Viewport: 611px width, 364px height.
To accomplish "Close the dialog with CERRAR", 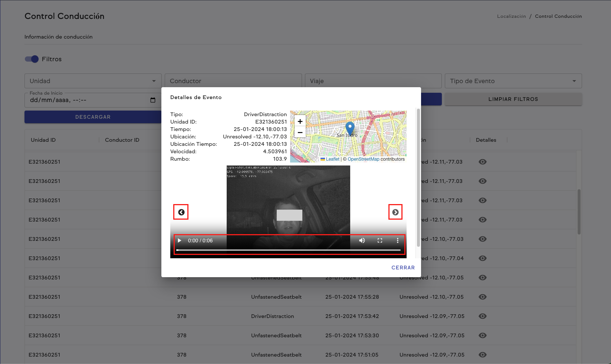I will point(403,268).
